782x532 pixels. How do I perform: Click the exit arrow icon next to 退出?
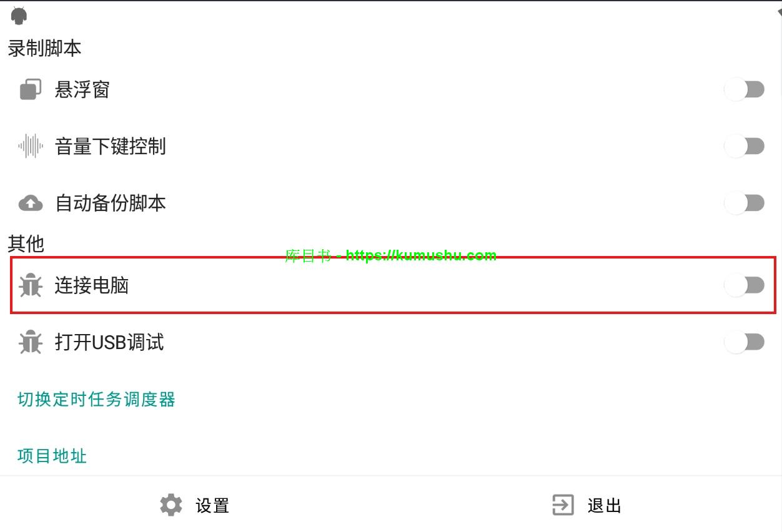(563, 505)
